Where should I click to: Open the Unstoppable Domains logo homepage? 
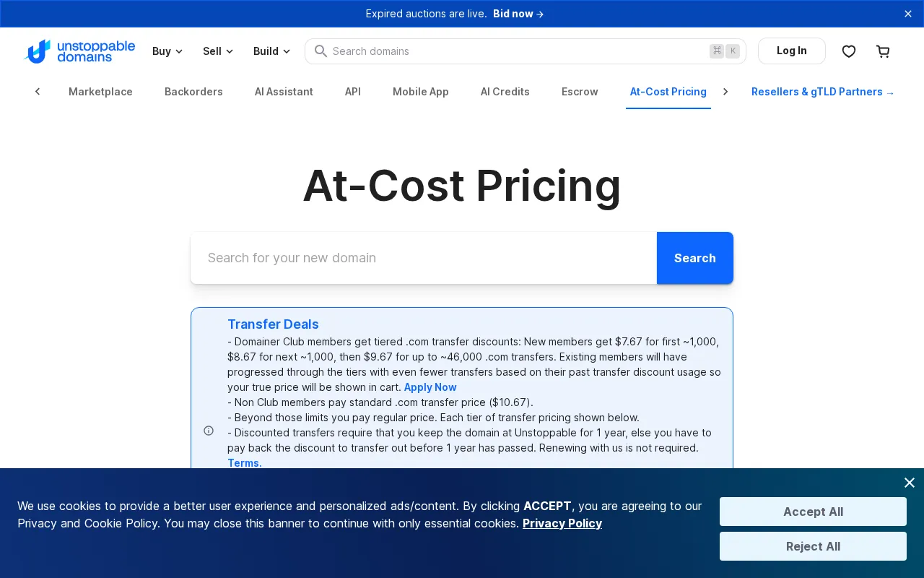(x=79, y=51)
